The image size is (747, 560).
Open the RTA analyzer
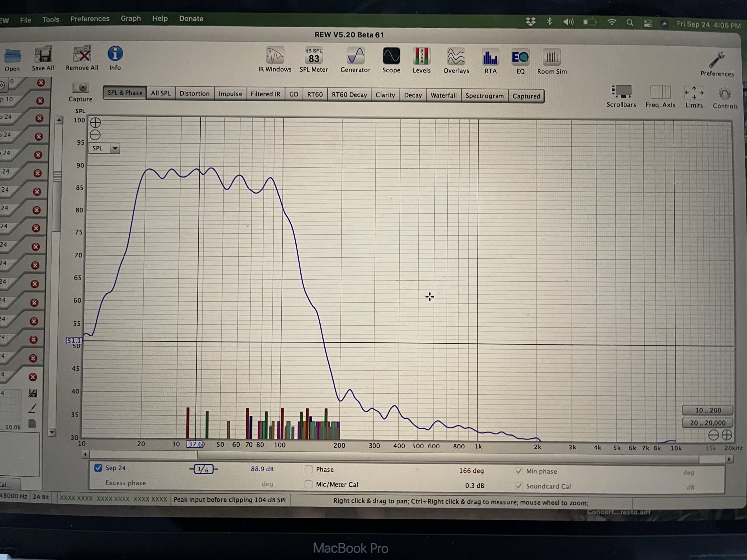(x=490, y=57)
